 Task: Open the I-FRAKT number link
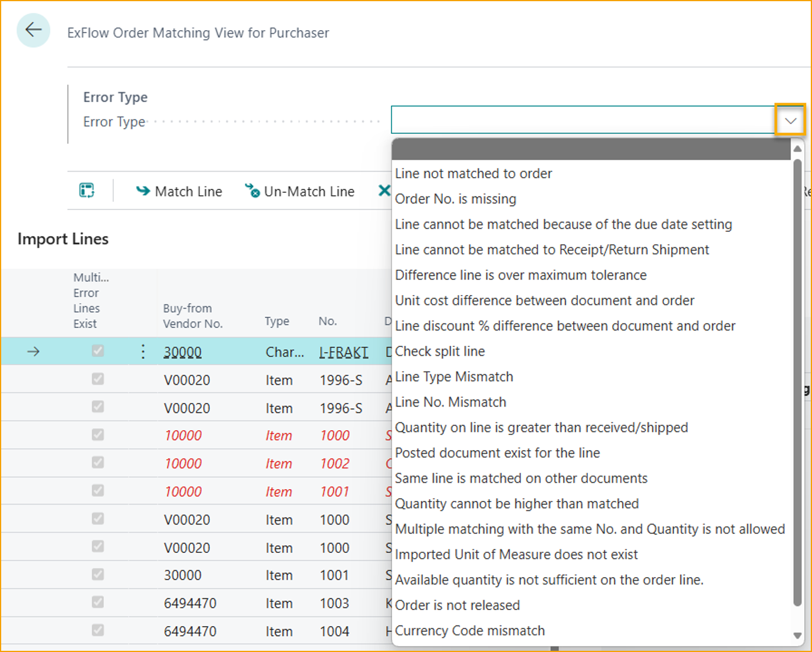point(344,352)
